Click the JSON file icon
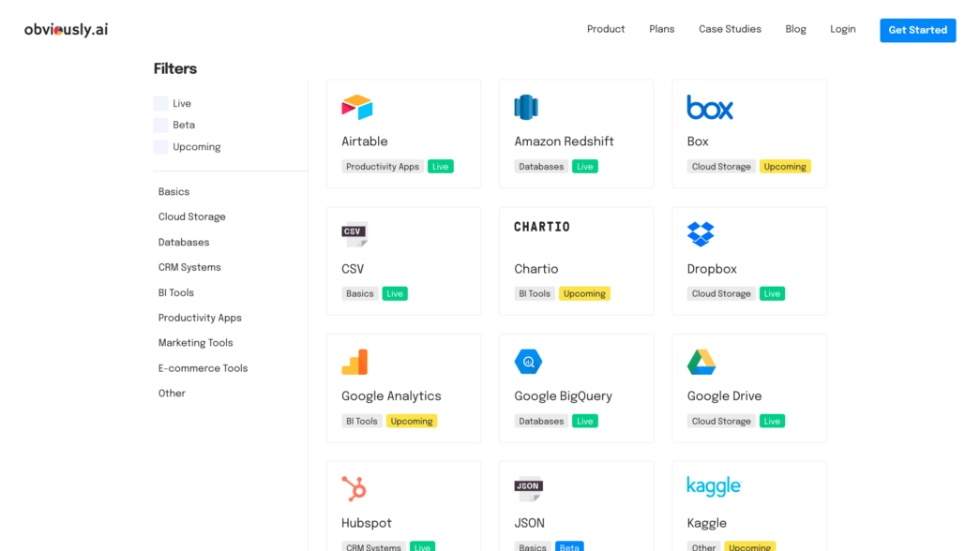Screen dimensions: 980x551 coord(528,489)
